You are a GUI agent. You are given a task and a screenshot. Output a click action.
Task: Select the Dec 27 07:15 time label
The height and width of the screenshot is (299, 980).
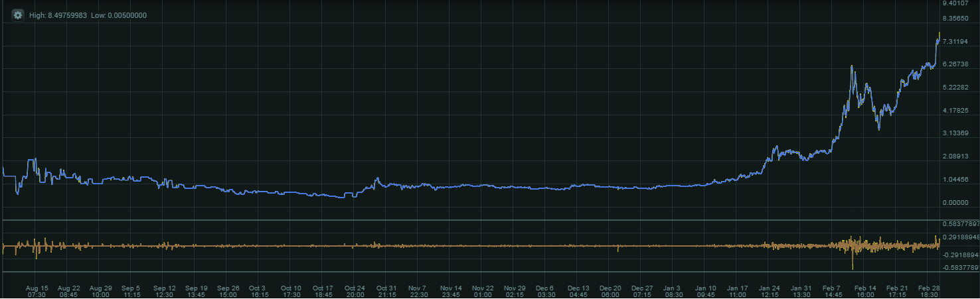642,292
